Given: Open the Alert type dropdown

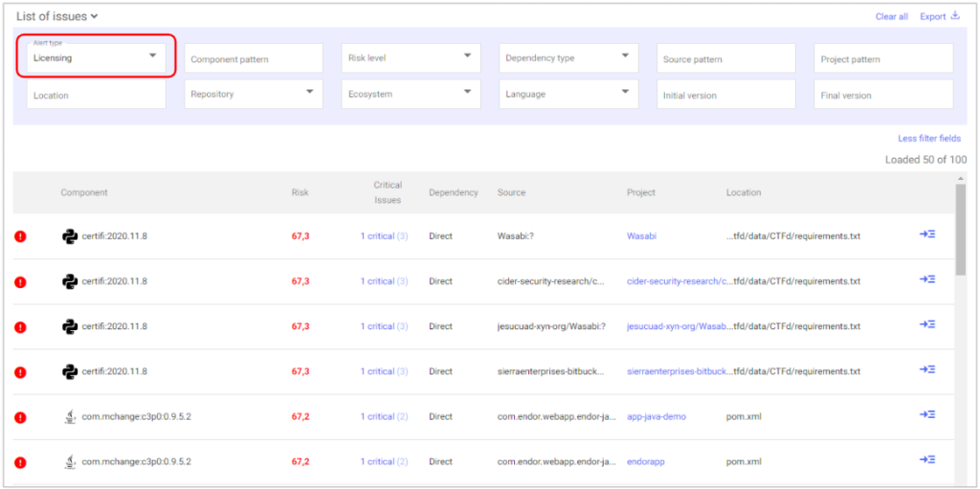Looking at the screenshot, I should 97,58.
